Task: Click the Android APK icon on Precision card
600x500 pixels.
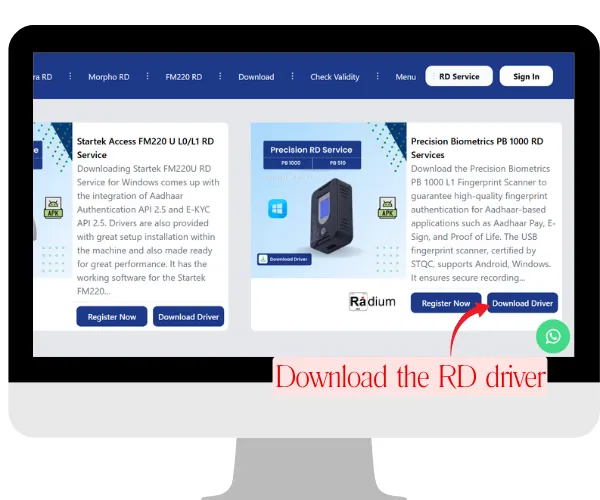Action: (383, 208)
